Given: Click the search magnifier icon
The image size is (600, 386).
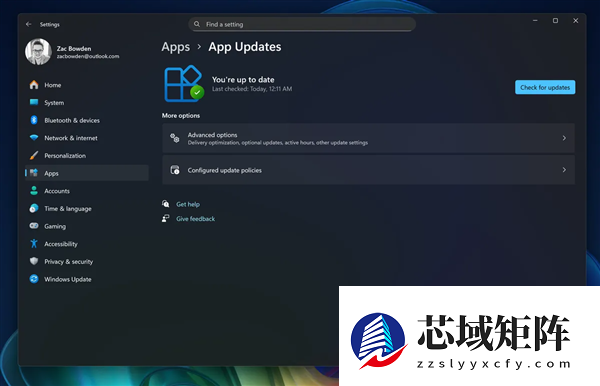Looking at the screenshot, I should (x=197, y=24).
